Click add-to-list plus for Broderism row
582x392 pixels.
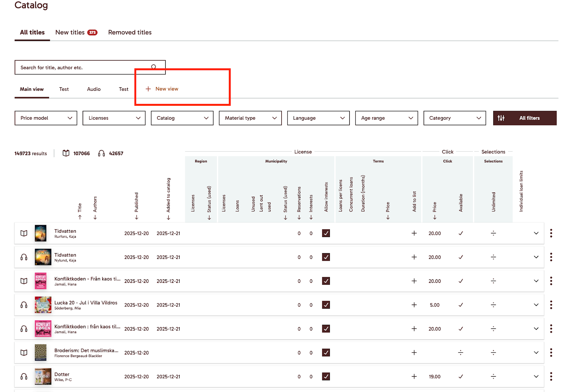pyautogui.click(x=414, y=353)
